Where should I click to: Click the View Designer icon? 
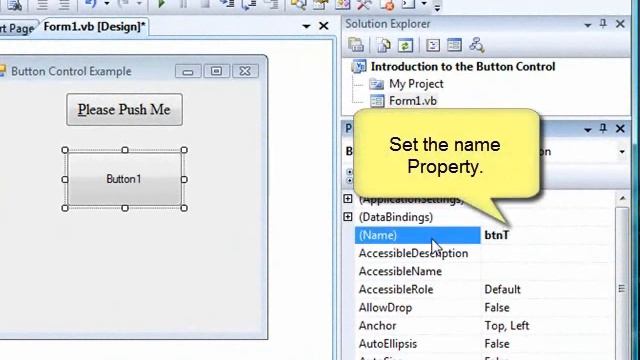(x=454, y=45)
